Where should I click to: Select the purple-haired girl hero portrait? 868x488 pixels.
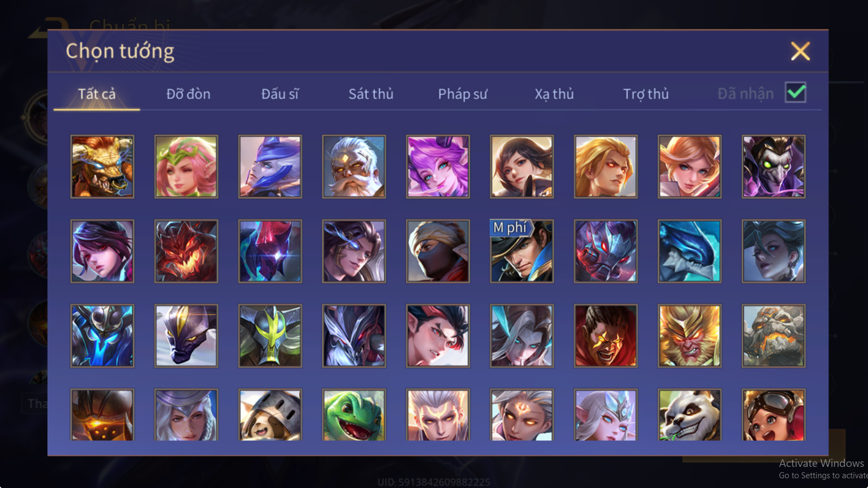point(438,166)
